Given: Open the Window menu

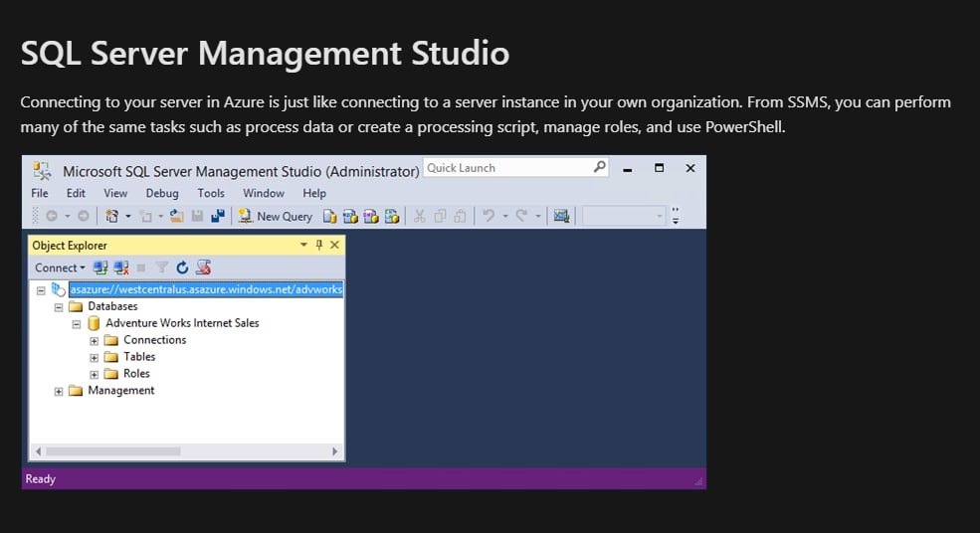Looking at the screenshot, I should click(x=263, y=193).
